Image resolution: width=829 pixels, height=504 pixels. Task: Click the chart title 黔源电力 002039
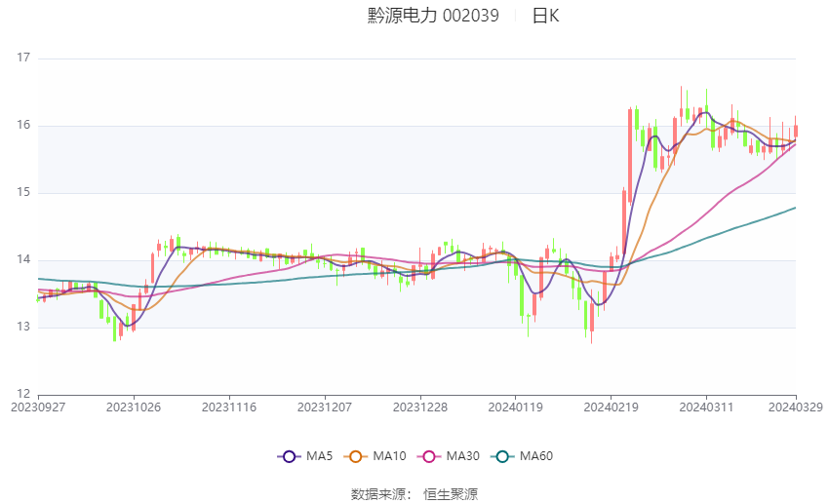[x=433, y=16]
